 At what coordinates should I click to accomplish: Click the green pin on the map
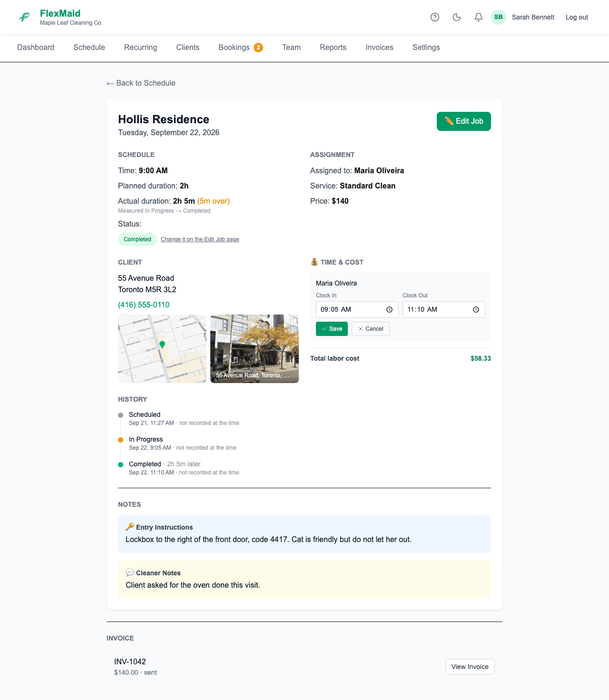pyautogui.click(x=162, y=344)
